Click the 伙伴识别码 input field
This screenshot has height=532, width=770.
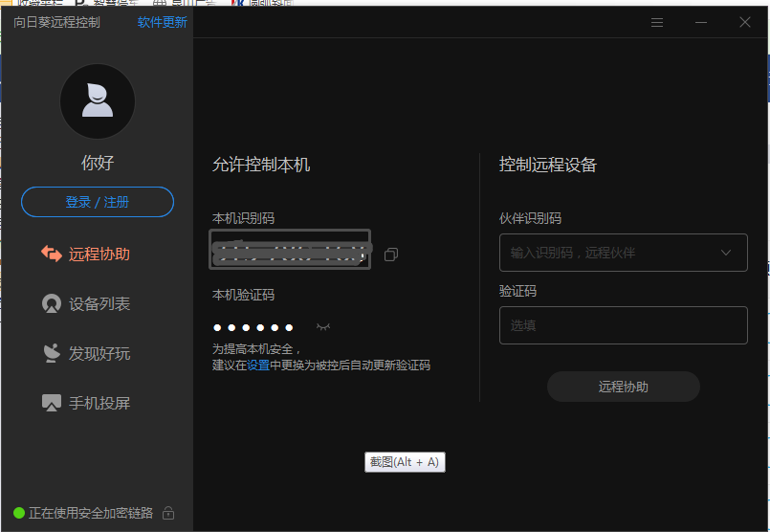tap(623, 253)
